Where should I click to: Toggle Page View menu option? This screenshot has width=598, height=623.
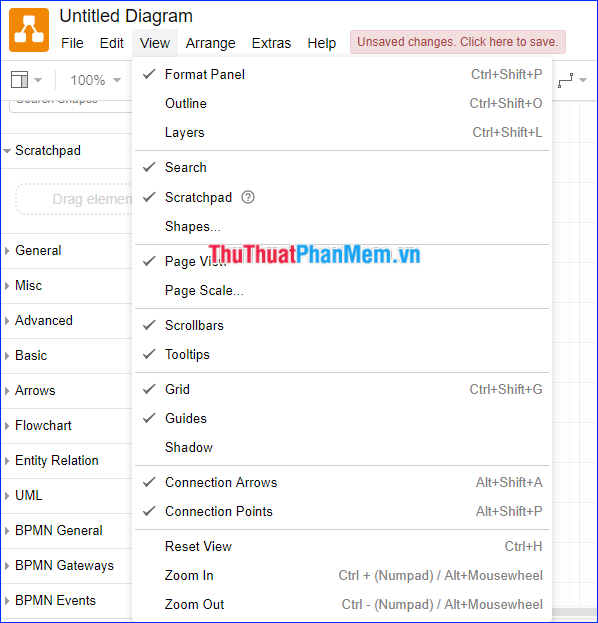[342, 261]
